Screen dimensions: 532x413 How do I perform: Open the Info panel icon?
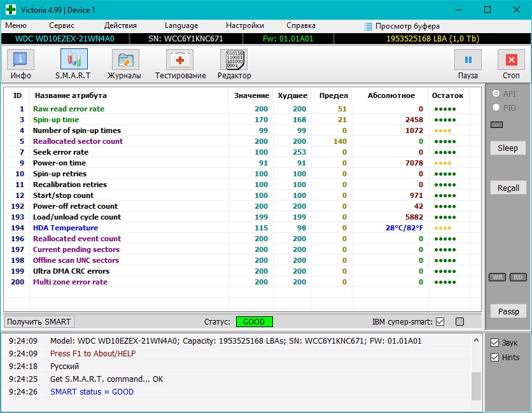[x=21, y=60]
